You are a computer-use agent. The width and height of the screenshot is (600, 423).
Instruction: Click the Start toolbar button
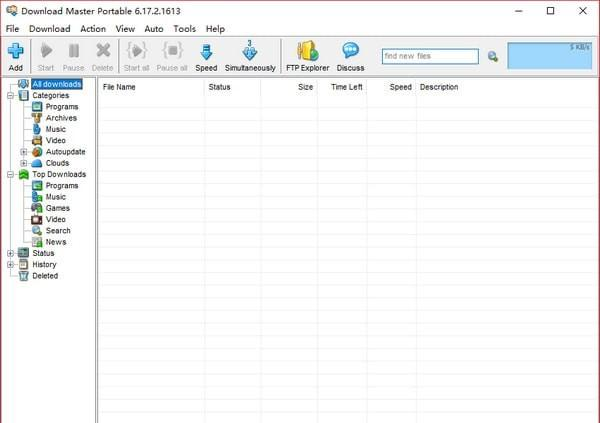46,57
